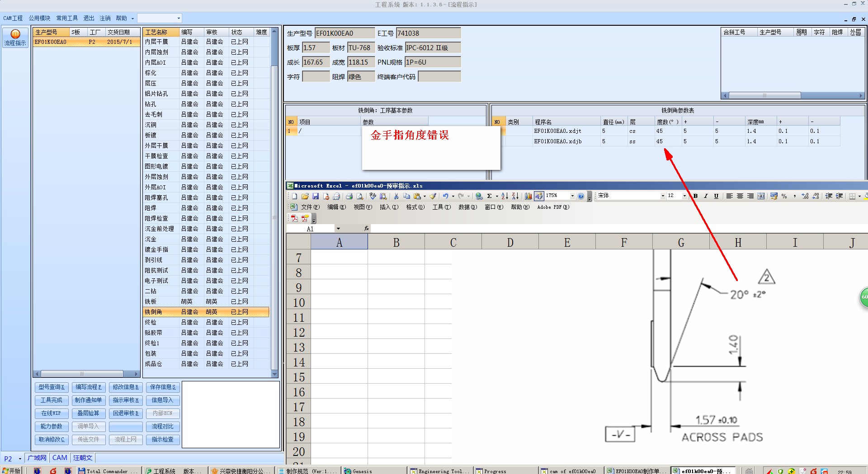Toggle Underline formatting in Excel
This screenshot has height=474, width=868.
[x=716, y=196]
